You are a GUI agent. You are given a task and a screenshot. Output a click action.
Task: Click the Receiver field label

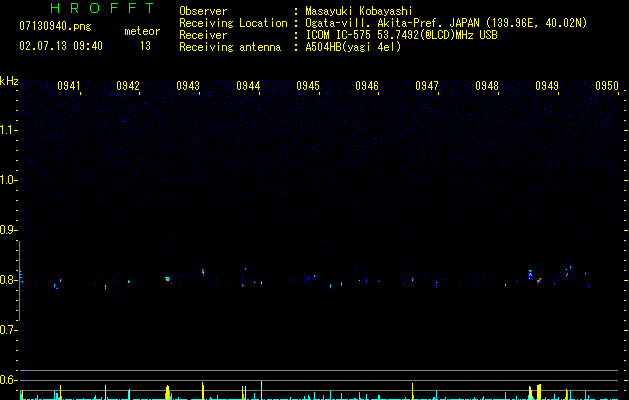(203, 35)
